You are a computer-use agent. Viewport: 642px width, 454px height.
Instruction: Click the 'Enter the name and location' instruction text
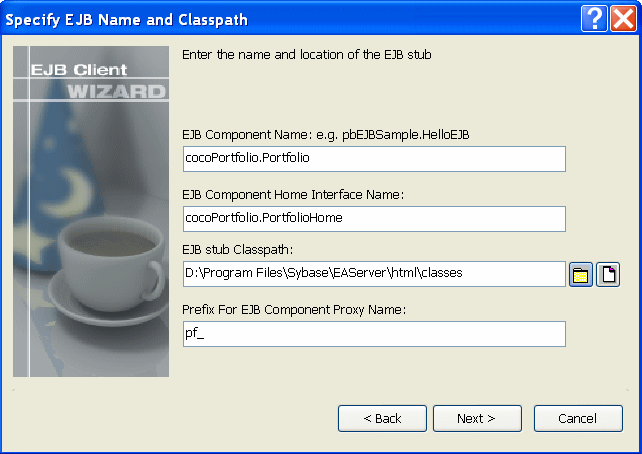pyautogui.click(x=306, y=54)
